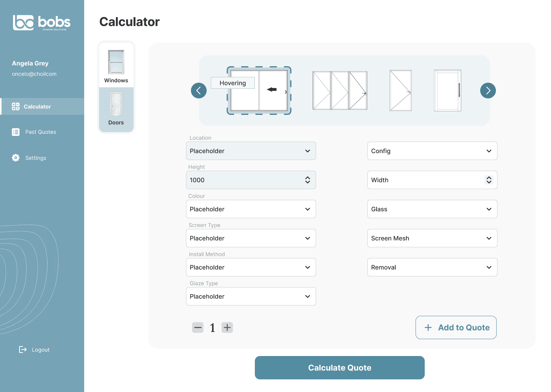Decrease quantity with minus button
This screenshot has height=392, width=551.
coord(198,328)
